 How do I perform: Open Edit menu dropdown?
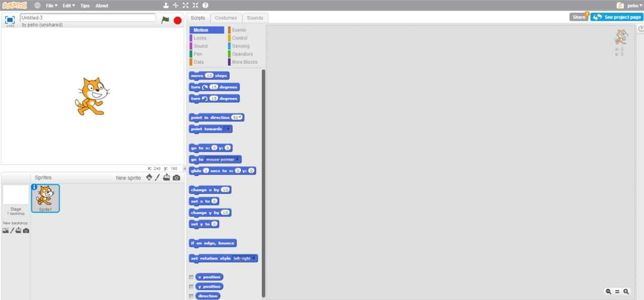(x=69, y=6)
